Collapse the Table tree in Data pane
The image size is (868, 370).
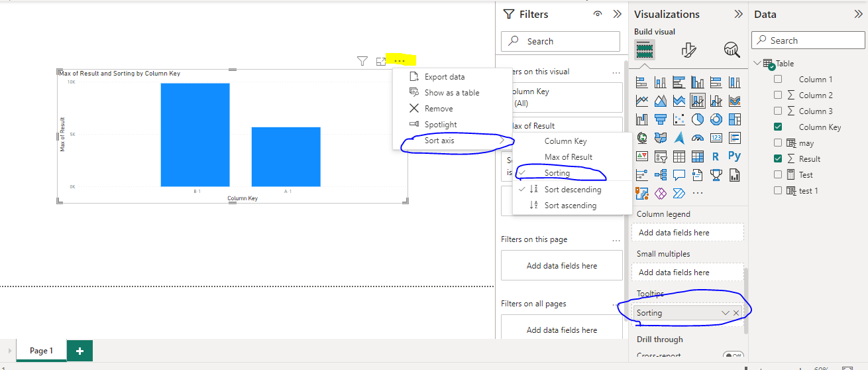(x=758, y=64)
